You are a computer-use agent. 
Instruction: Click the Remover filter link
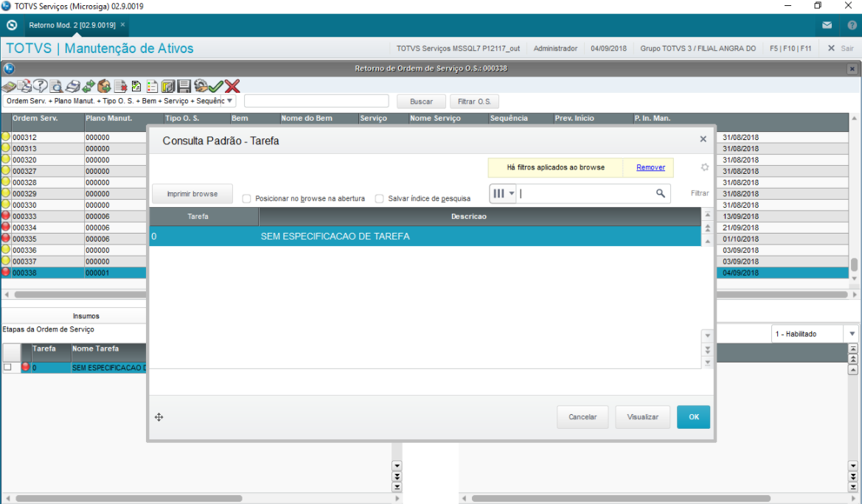[650, 168]
